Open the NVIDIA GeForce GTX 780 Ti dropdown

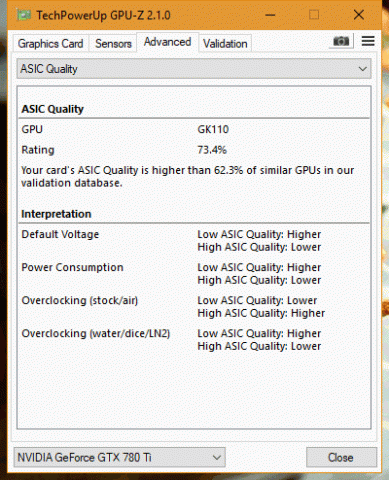pos(119,457)
